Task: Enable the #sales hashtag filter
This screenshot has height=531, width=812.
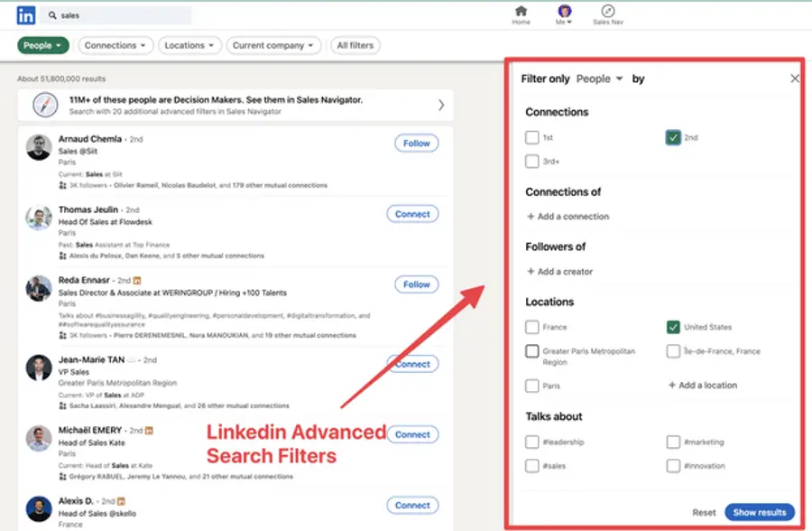Action: coord(532,467)
